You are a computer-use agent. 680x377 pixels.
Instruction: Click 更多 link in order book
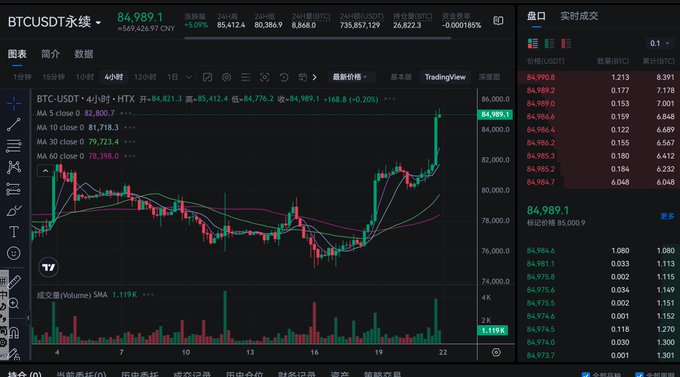(667, 216)
